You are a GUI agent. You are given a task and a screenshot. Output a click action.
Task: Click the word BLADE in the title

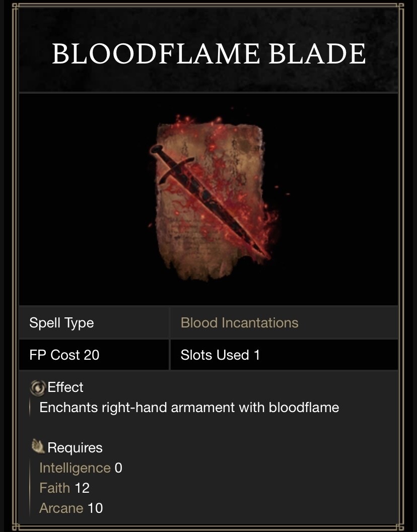click(317, 54)
